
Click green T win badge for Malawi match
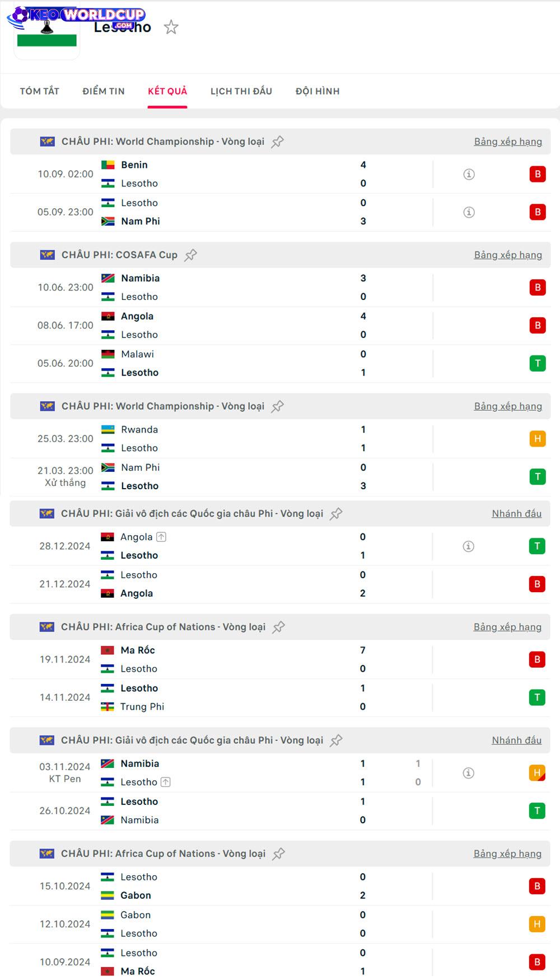[x=538, y=363]
